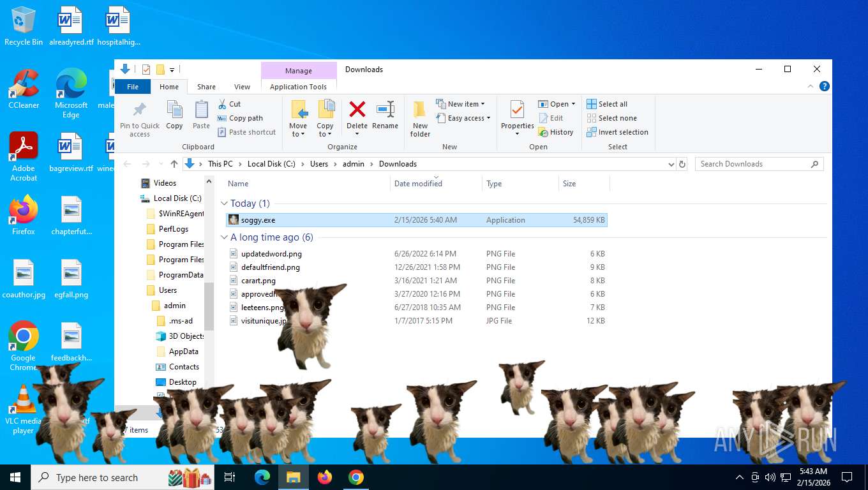Click taskbar search box
The image size is (868, 490).
[123, 477]
